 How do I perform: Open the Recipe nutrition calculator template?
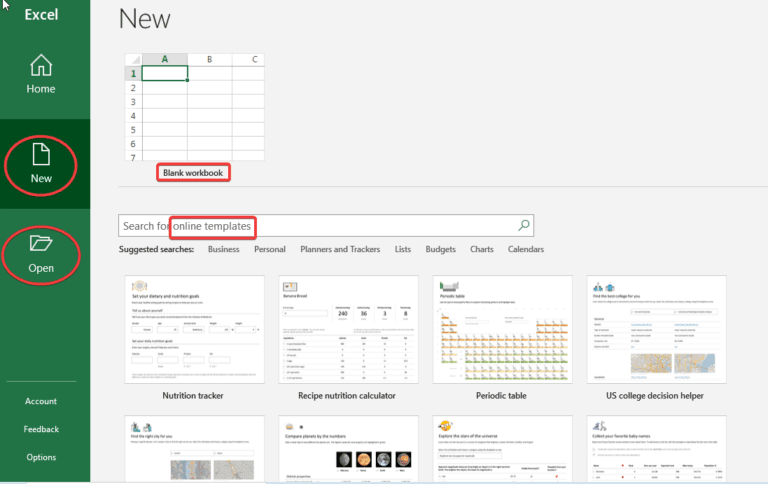[348, 329]
